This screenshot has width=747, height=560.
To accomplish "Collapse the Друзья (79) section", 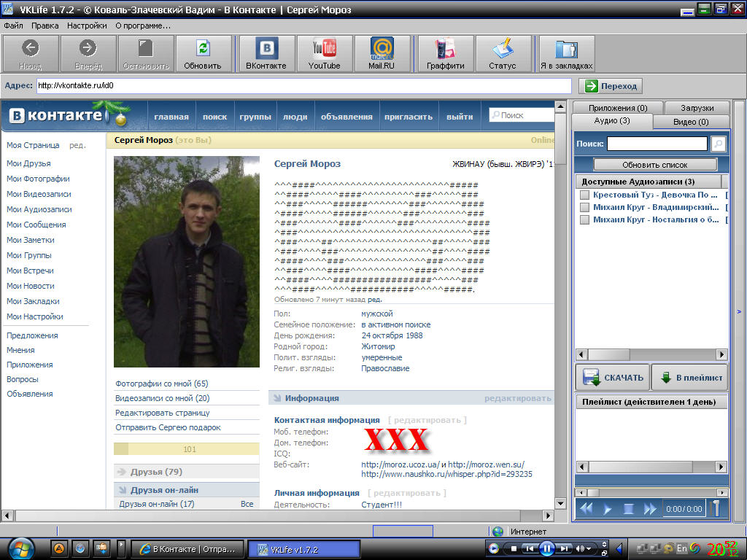I will 122,472.
